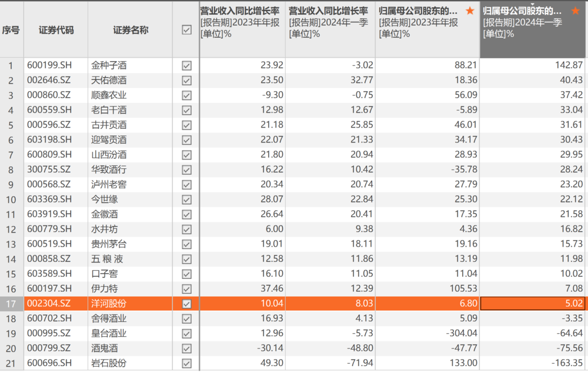Screen dimensions: 588x372
Task: Click the value 19.16 for 贵州茅台
Action: click(466, 244)
